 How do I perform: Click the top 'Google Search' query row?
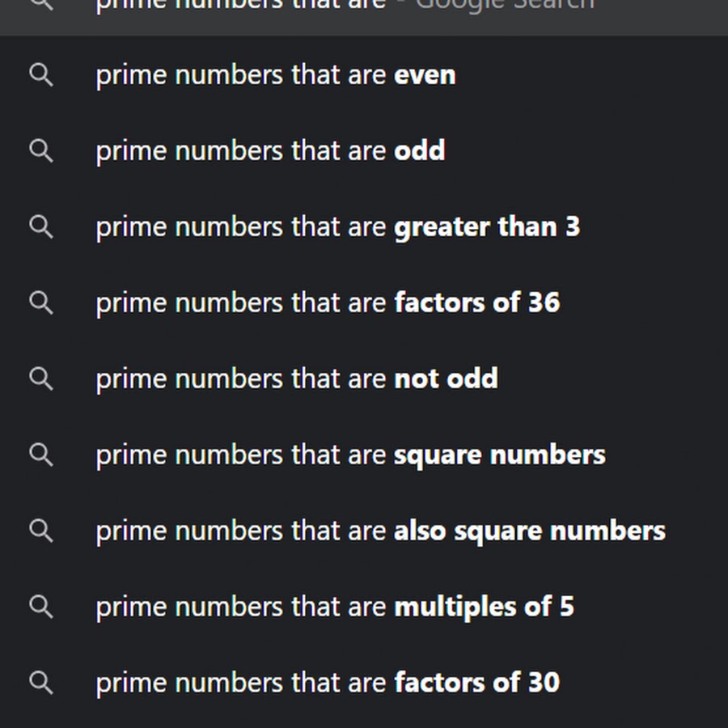pyautogui.click(x=364, y=18)
